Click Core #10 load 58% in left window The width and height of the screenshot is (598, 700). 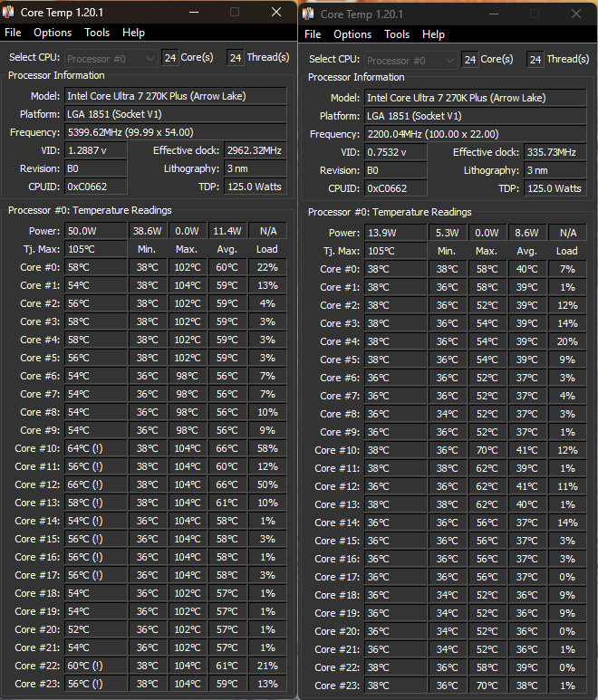[x=267, y=448]
